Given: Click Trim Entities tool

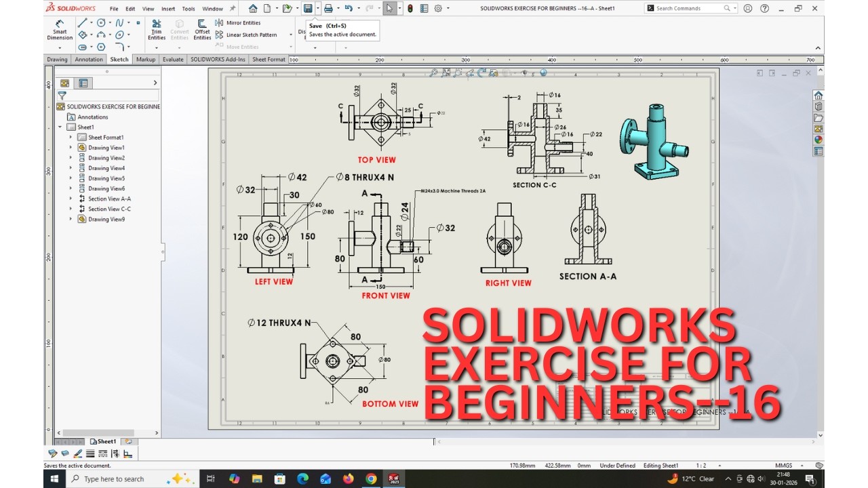Looking at the screenshot, I should pyautogui.click(x=157, y=29).
